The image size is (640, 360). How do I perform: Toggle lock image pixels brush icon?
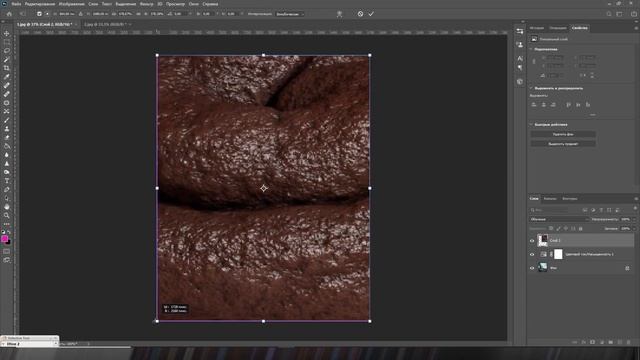click(558, 229)
